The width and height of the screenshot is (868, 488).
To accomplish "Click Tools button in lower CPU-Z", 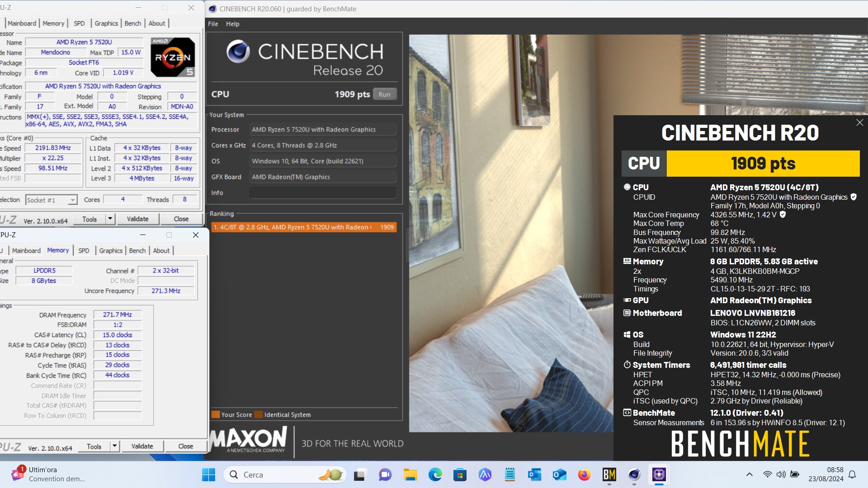I will (94, 446).
